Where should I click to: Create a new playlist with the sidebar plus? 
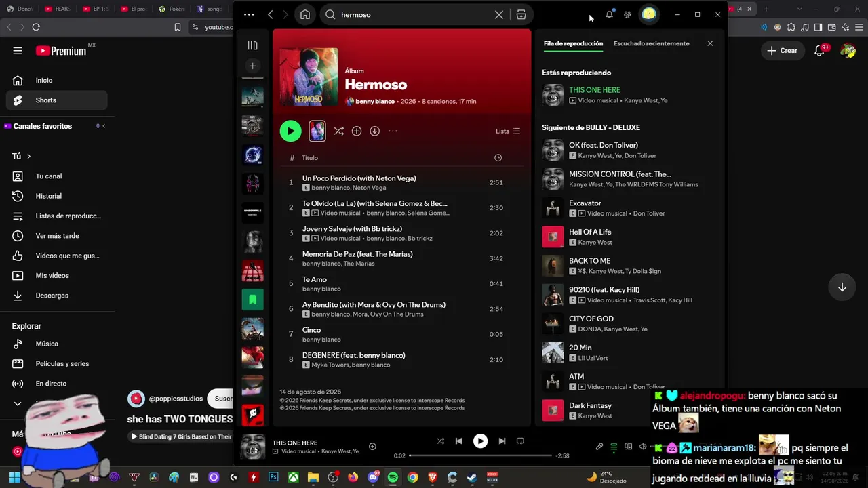[252, 66]
